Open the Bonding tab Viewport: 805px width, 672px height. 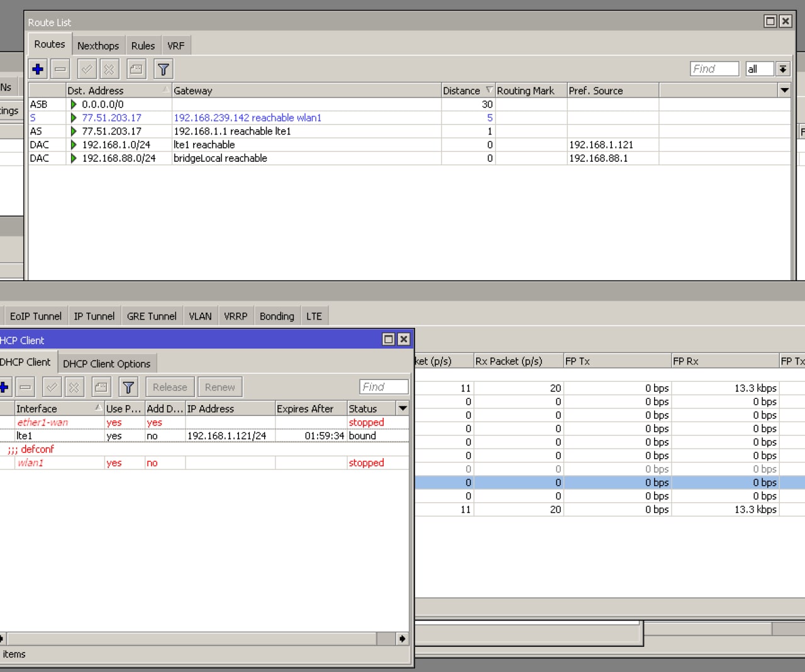[x=277, y=316]
